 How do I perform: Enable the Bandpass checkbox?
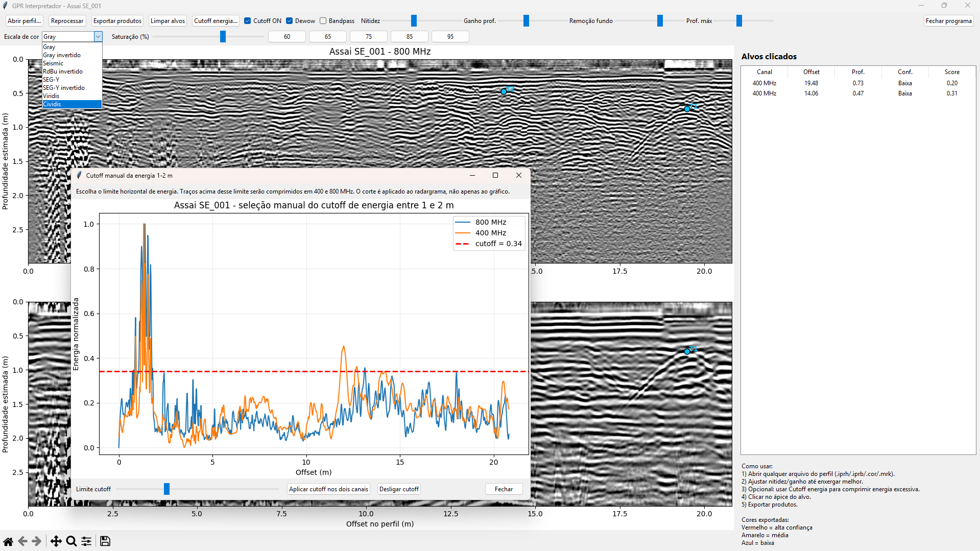point(323,21)
